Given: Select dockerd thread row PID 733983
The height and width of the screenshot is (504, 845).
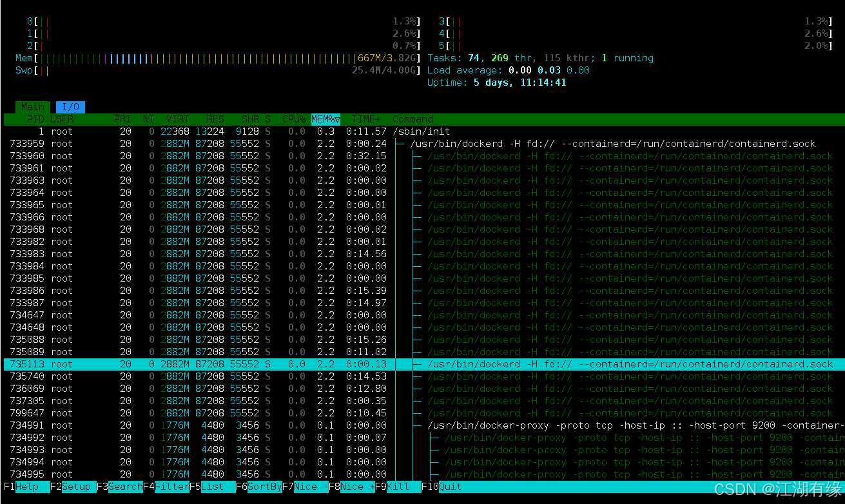Looking at the screenshot, I should (x=423, y=254).
